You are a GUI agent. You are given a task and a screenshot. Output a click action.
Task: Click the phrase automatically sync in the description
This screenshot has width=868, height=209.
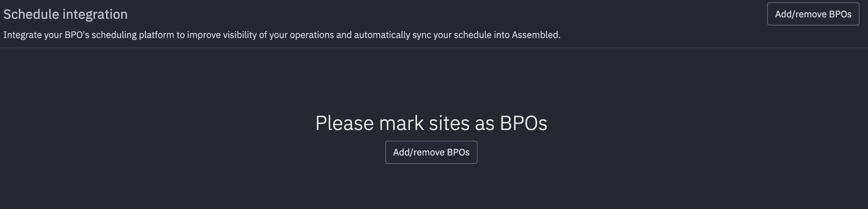point(392,35)
